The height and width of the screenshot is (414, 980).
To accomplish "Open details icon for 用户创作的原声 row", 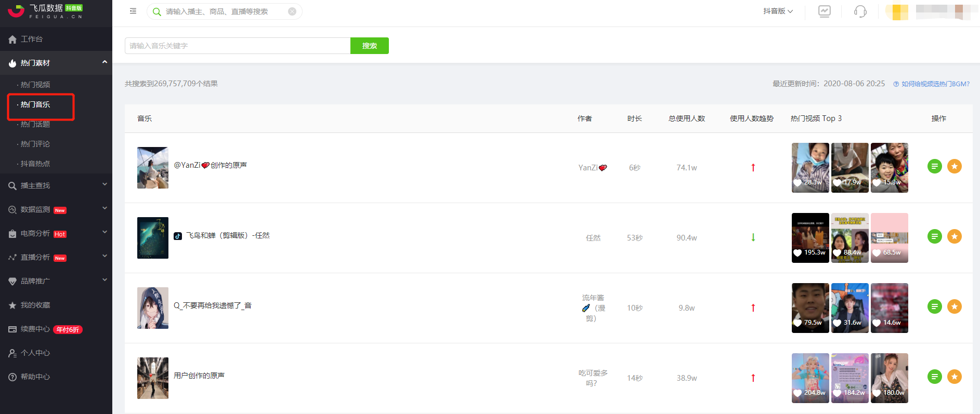I will (x=935, y=377).
